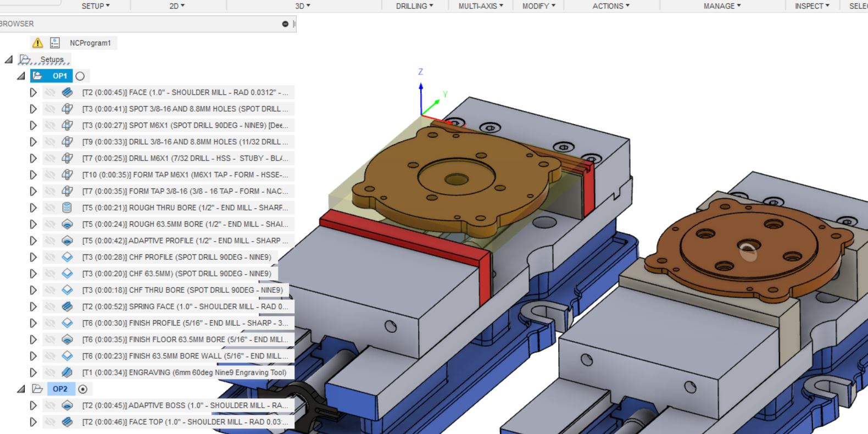Click the adaptive icon on ADAPTIVE PROFILE row
868x434 pixels.
tap(67, 241)
